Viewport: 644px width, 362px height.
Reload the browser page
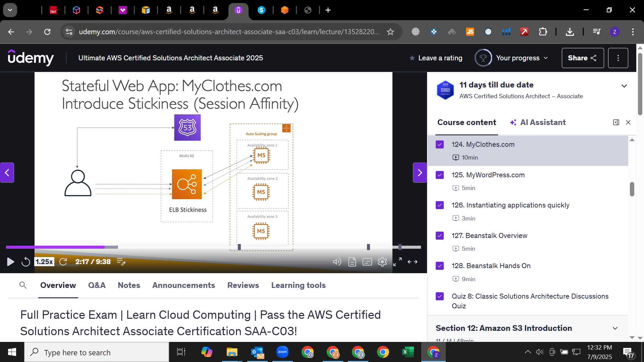pyautogui.click(x=47, y=32)
